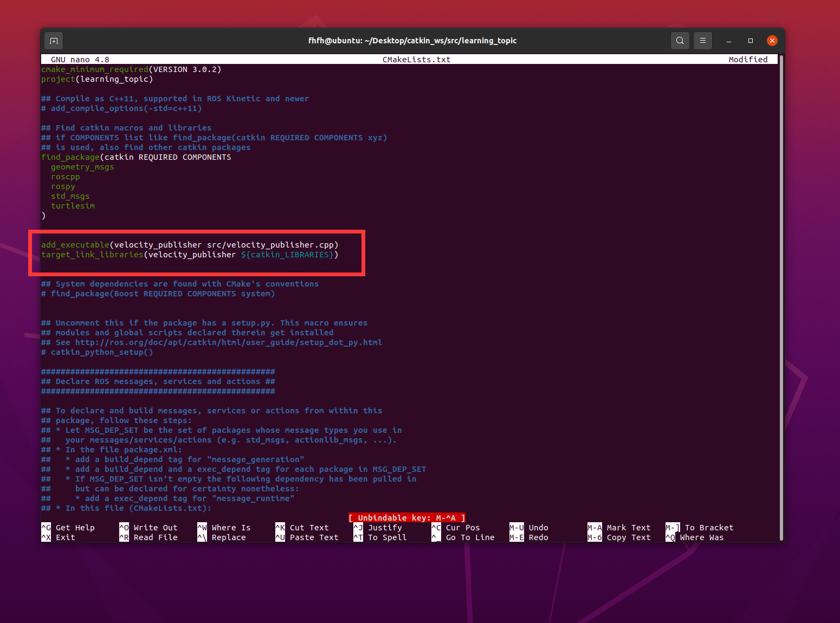Click the ^O Write Out shortcut
840x623 pixels.
pyautogui.click(x=148, y=528)
